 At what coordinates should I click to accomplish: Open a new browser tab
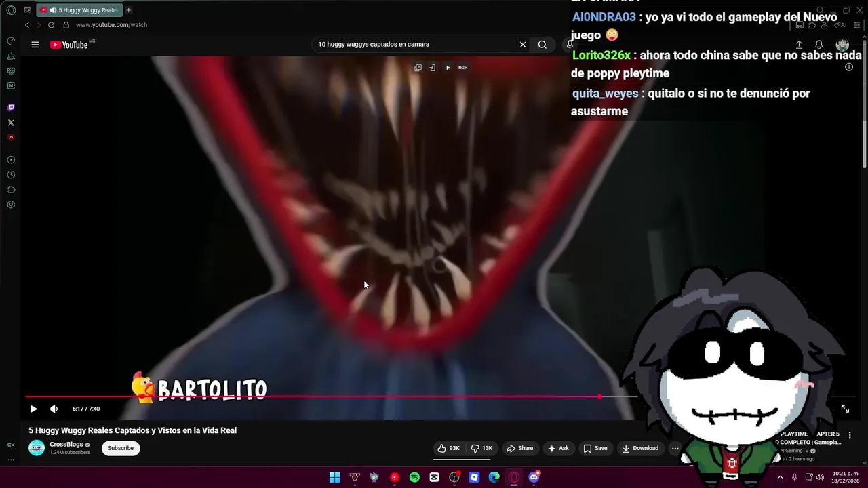click(128, 10)
